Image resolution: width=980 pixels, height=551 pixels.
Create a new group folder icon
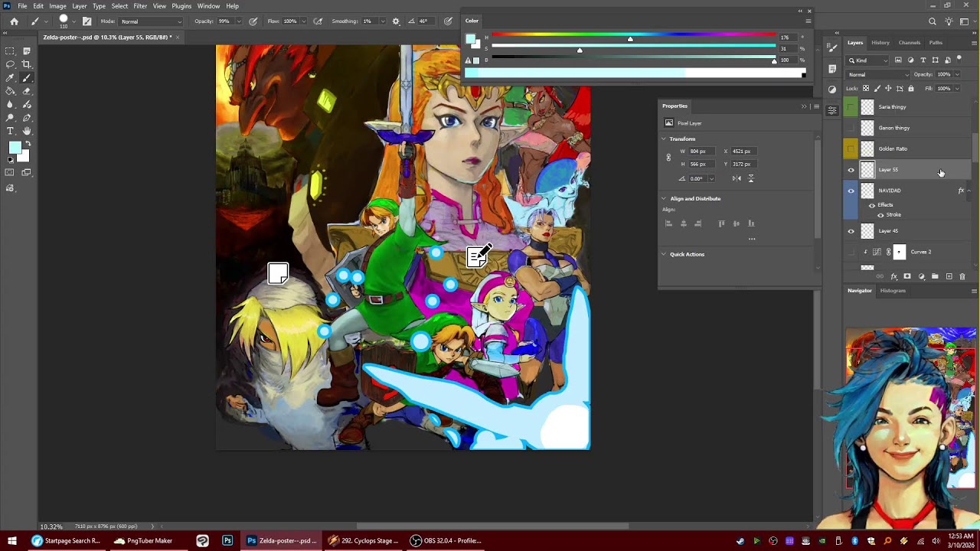pos(935,276)
